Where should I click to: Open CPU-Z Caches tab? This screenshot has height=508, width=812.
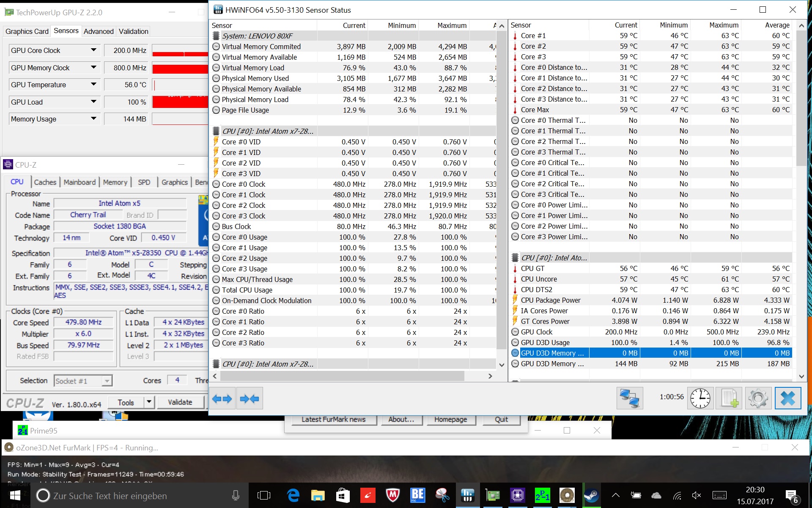pos(45,182)
